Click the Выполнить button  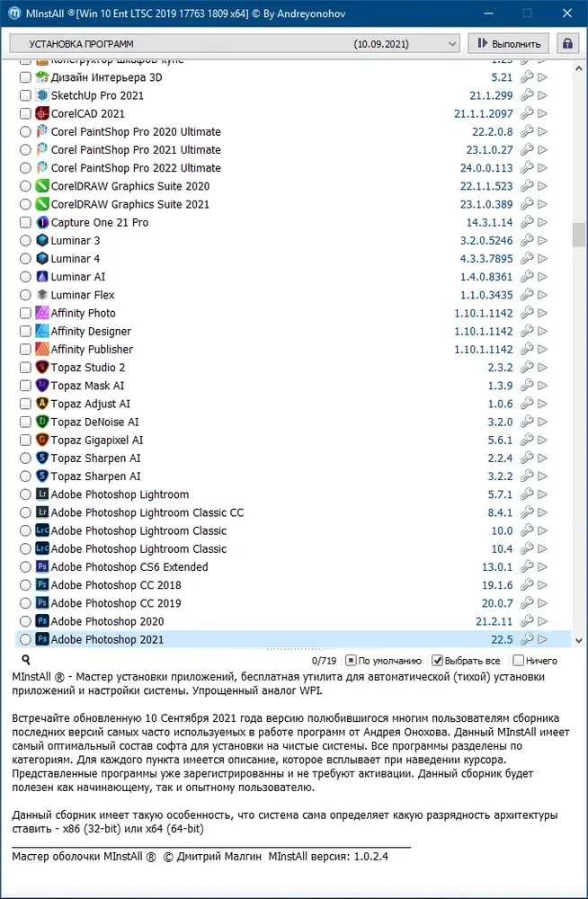click(508, 43)
